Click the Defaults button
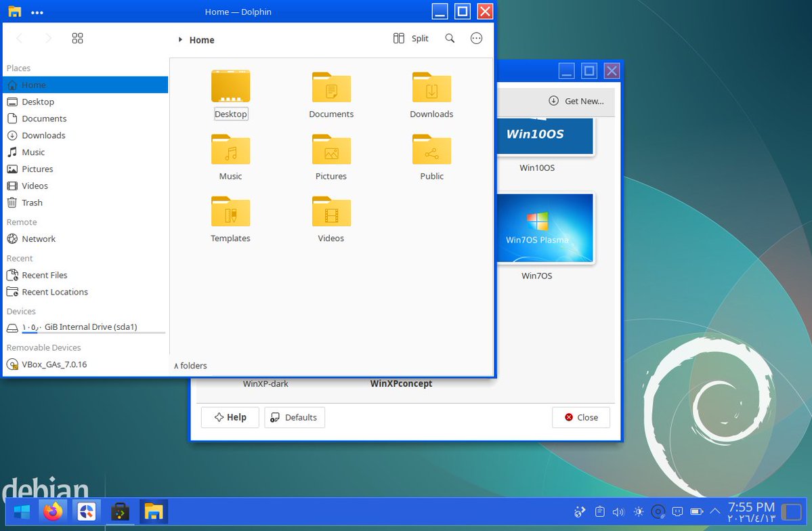The image size is (812, 531). click(x=294, y=417)
